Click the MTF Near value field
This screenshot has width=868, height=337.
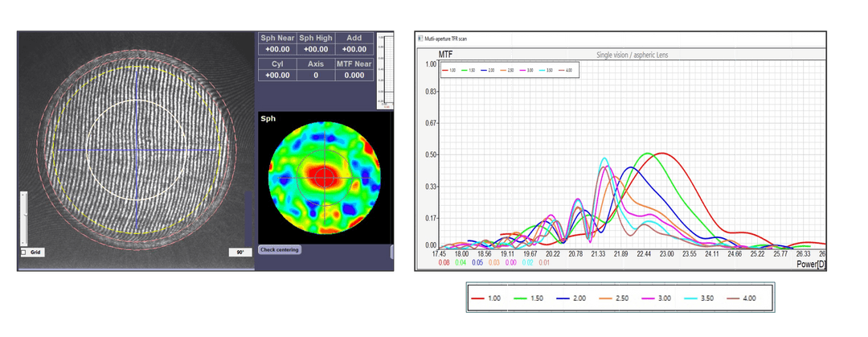click(x=354, y=75)
